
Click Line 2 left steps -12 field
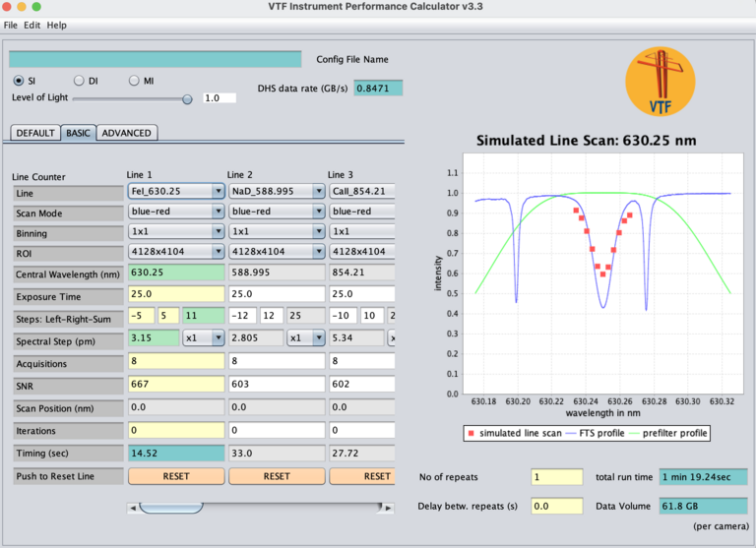coord(242,316)
